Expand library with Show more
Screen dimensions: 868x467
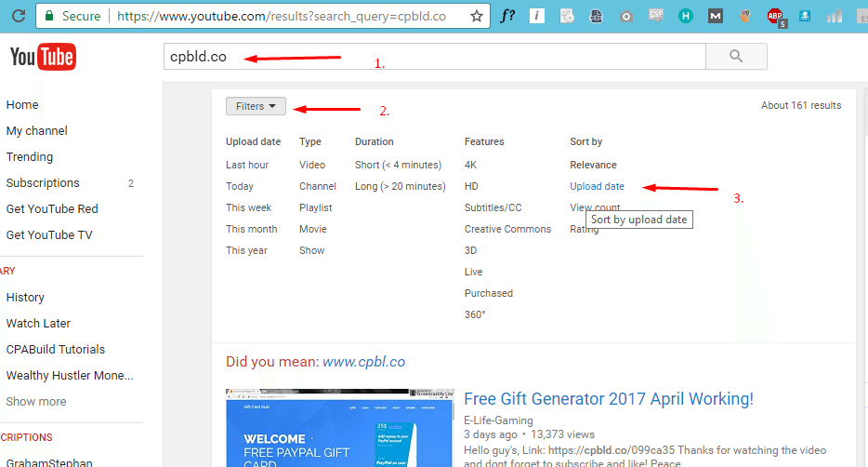click(36, 402)
